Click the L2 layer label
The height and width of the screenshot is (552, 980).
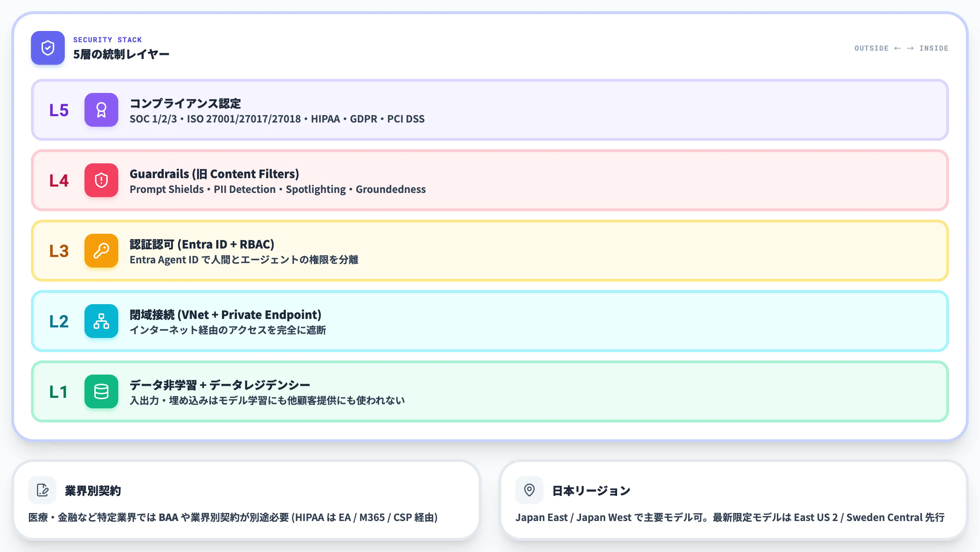(59, 321)
